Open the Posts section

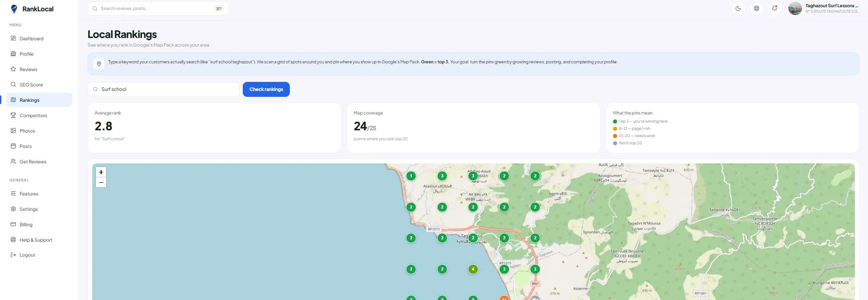[39, 146]
